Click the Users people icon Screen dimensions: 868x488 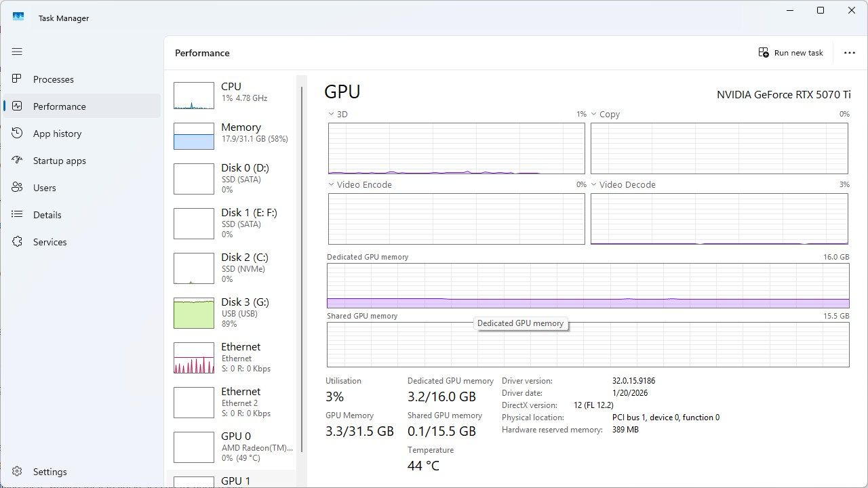(x=18, y=188)
